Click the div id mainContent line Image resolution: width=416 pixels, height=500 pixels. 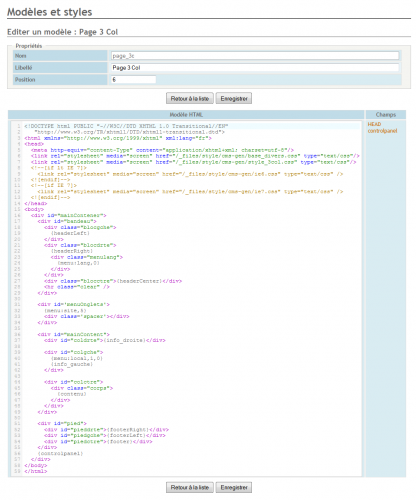pos(73,334)
